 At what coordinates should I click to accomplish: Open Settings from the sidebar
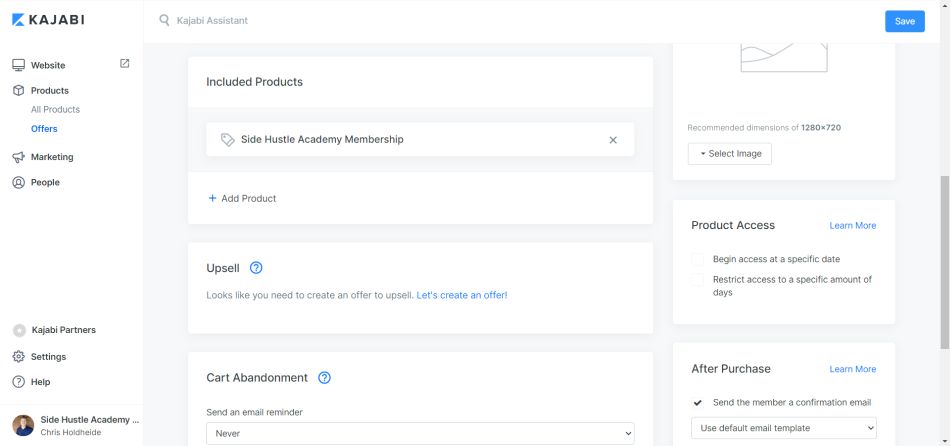click(x=48, y=357)
